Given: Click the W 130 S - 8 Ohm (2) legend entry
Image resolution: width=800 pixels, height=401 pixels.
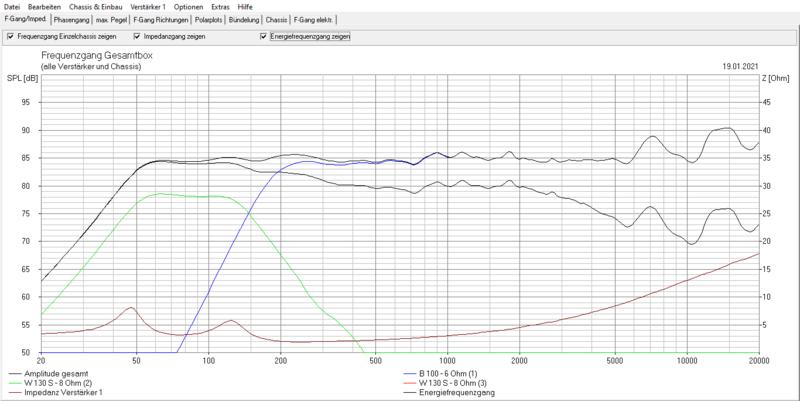Looking at the screenshot, I should 58,383.
